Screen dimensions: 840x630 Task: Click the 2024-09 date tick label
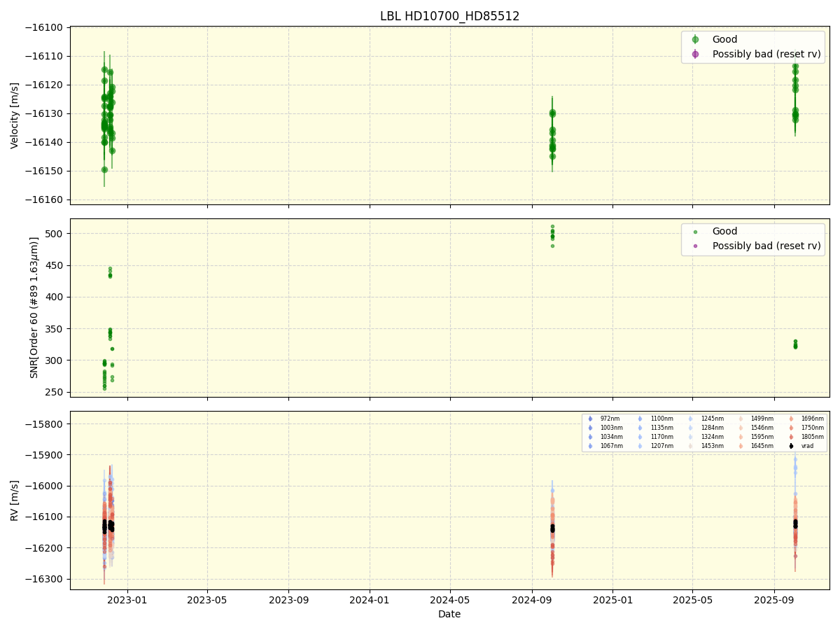click(532, 600)
